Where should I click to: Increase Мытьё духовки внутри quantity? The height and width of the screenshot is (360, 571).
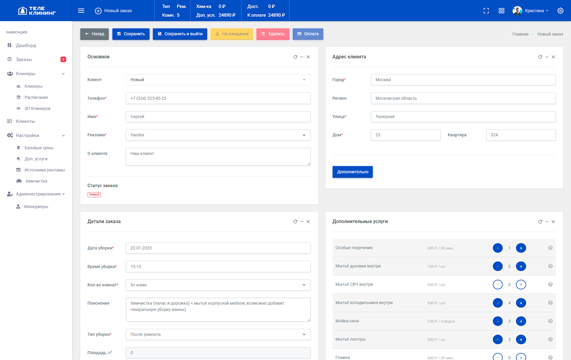point(521,266)
